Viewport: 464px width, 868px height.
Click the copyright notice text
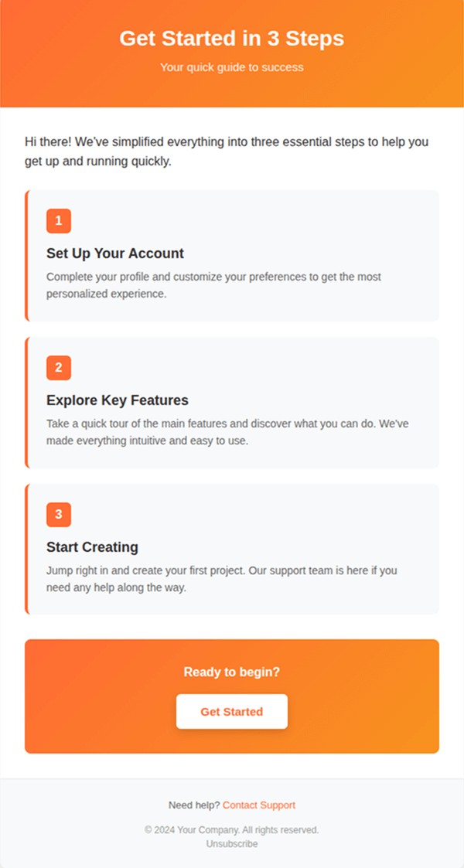pyautogui.click(x=232, y=830)
